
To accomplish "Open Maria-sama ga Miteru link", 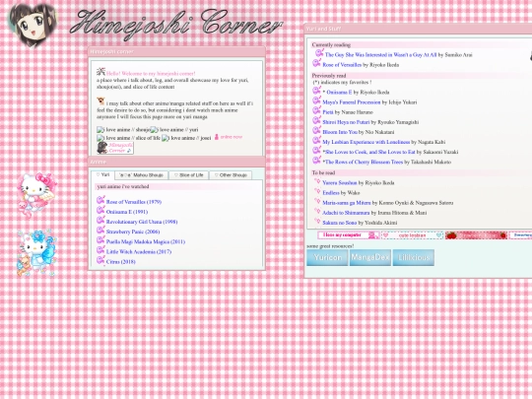I will (x=347, y=203).
